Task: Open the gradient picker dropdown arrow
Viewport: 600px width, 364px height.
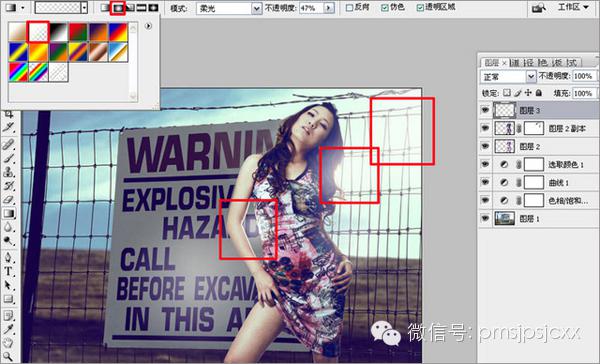Action: coord(85,7)
